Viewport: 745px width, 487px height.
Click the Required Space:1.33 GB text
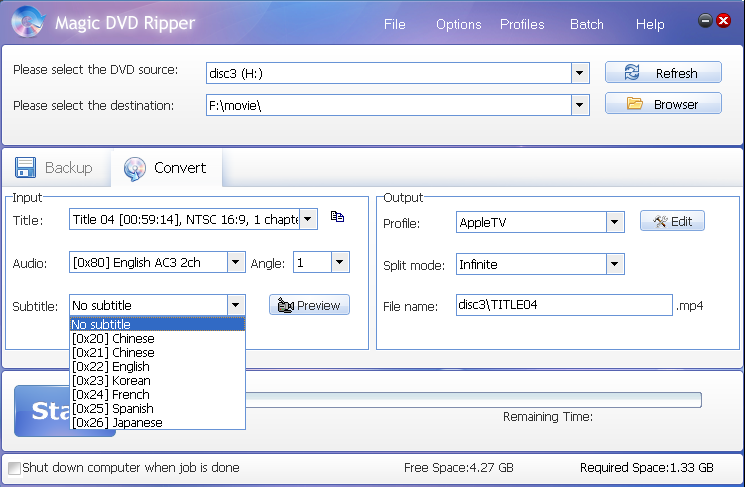[647, 468]
